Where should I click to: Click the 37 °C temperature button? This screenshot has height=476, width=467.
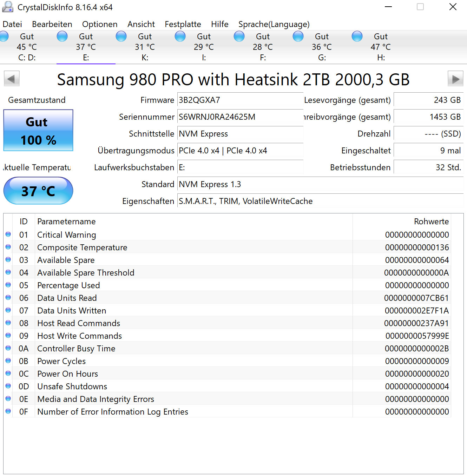pos(38,191)
